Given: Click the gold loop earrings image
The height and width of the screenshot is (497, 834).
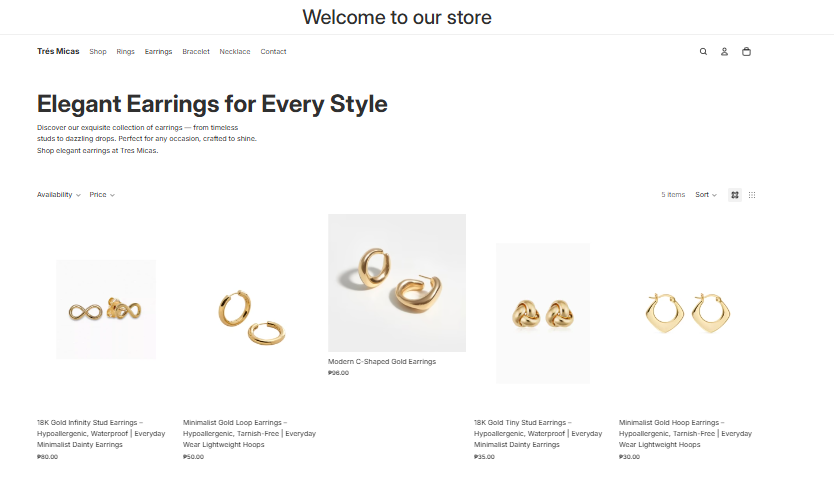Looking at the screenshot, I should click(x=251, y=317).
